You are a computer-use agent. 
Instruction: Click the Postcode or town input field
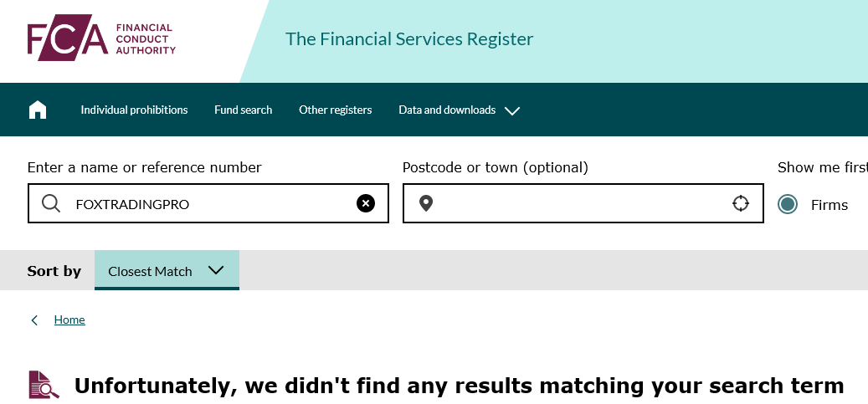pyautogui.click(x=583, y=203)
